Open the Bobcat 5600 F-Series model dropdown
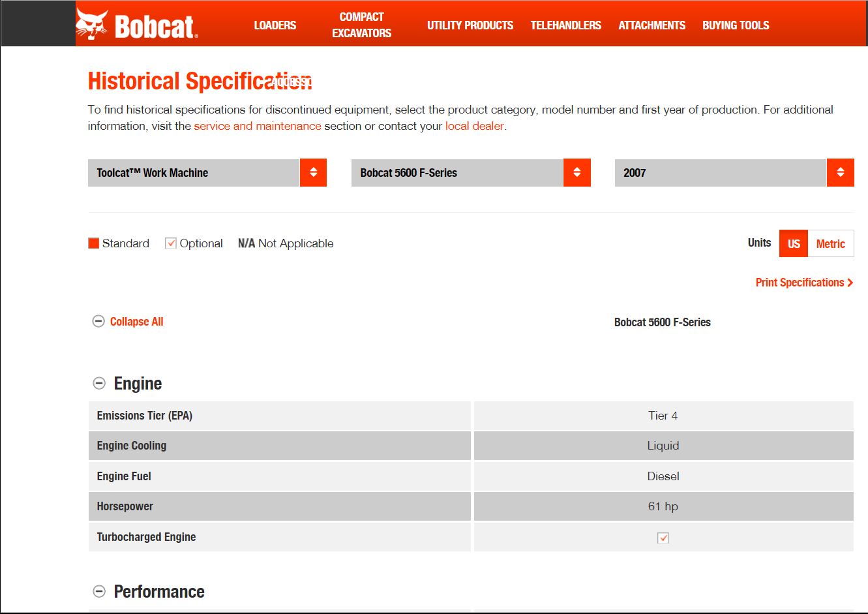The width and height of the screenshot is (868, 614). point(457,173)
